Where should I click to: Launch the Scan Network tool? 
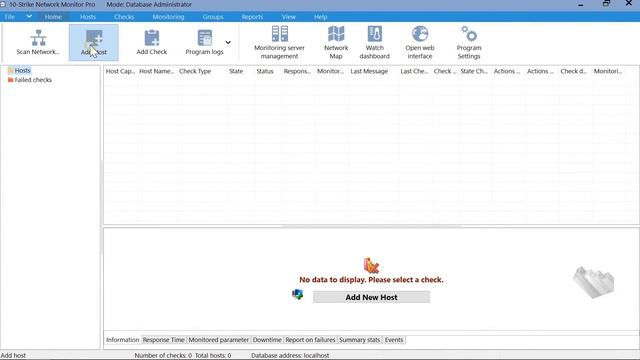click(x=38, y=42)
